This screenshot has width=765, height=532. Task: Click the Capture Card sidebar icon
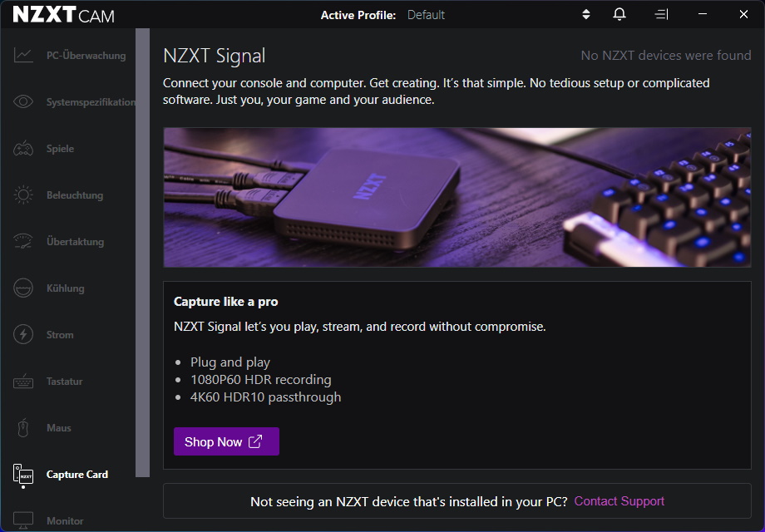click(25, 474)
